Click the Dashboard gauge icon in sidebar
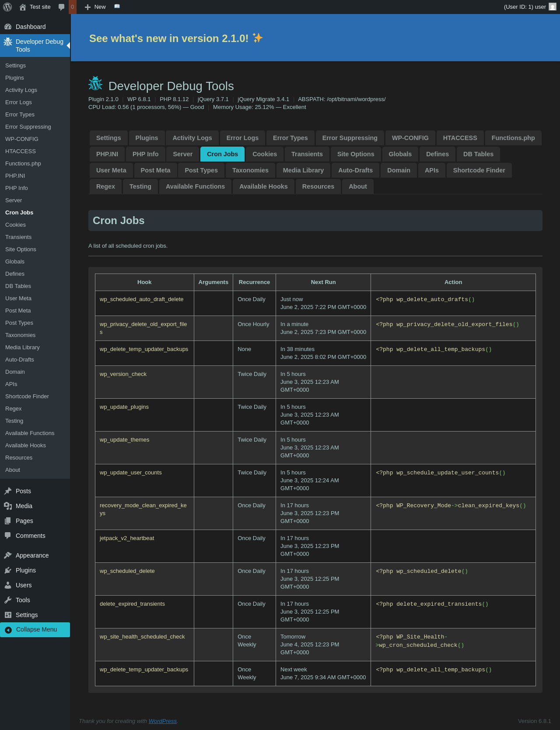560x730 pixels. click(x=8, y=27)
